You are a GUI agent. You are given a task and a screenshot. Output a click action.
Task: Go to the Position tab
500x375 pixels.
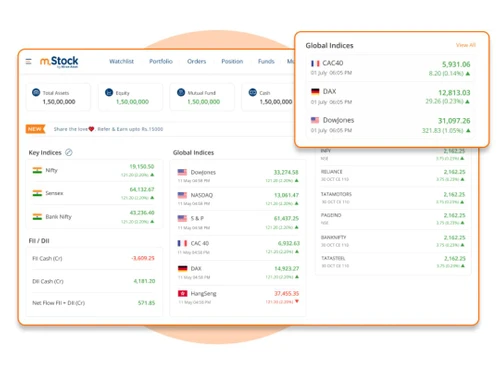(x=232, y=61)
